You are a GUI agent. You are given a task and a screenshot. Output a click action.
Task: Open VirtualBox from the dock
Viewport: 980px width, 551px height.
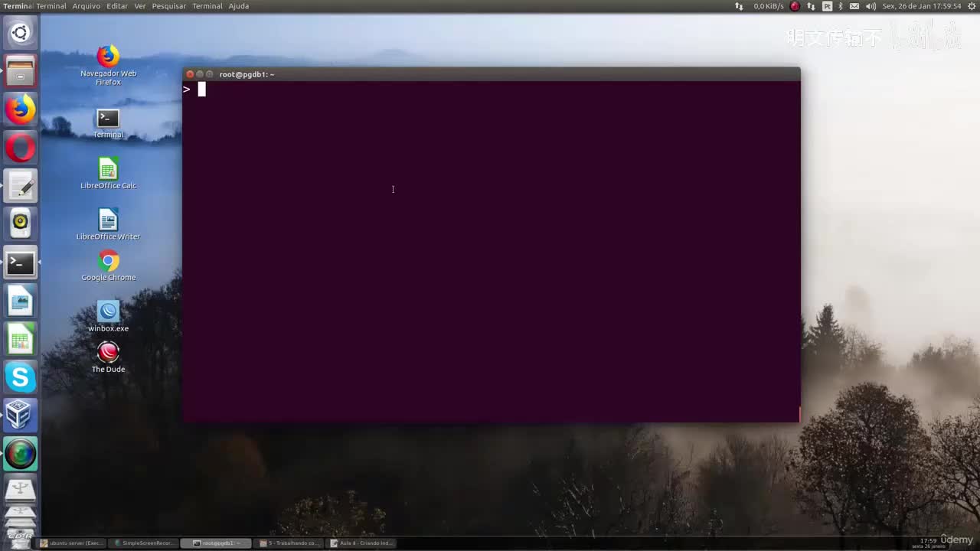(x=20, y=416)
